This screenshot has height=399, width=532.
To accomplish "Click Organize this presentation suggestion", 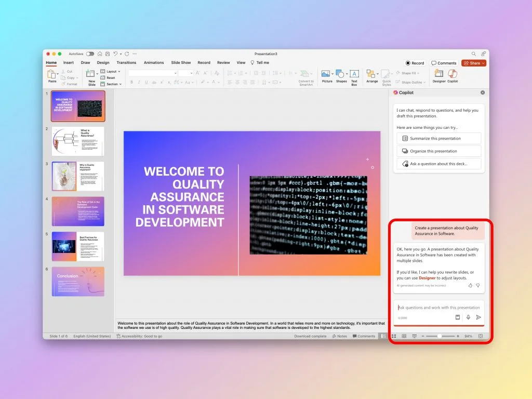I will (438, 151).
